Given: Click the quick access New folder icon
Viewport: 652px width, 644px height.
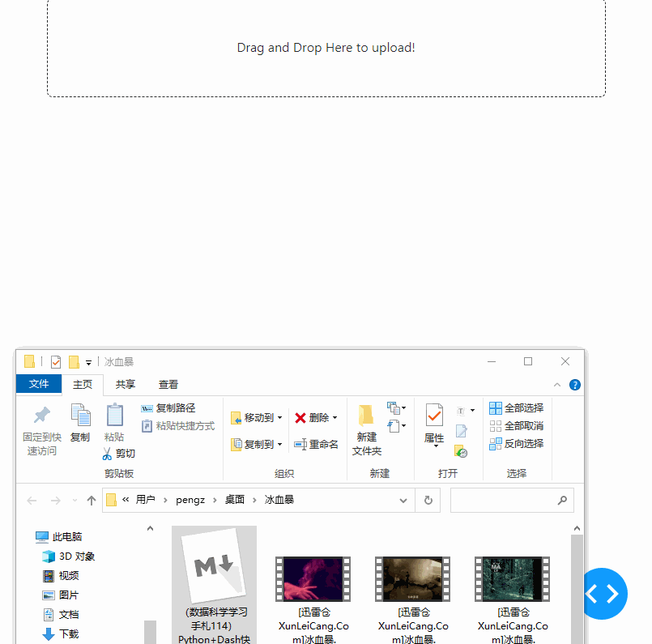Looking at the screenshot, I should click(74, 362).
